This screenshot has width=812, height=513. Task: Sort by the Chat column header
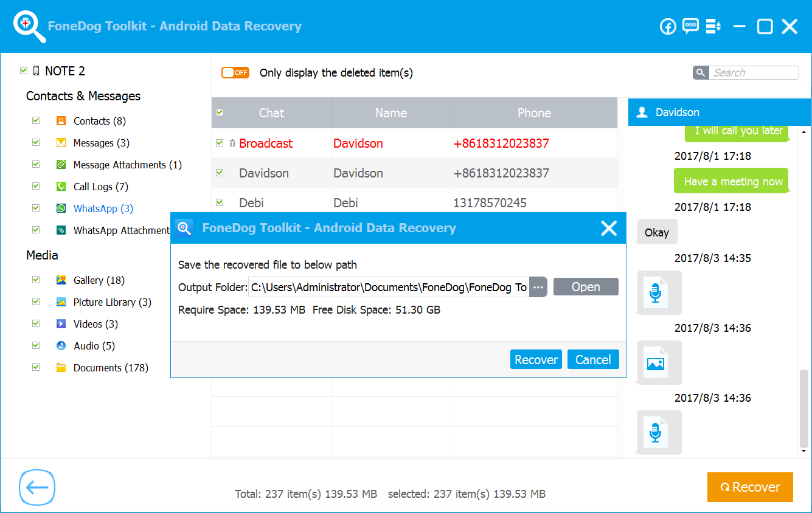[271, 113]
